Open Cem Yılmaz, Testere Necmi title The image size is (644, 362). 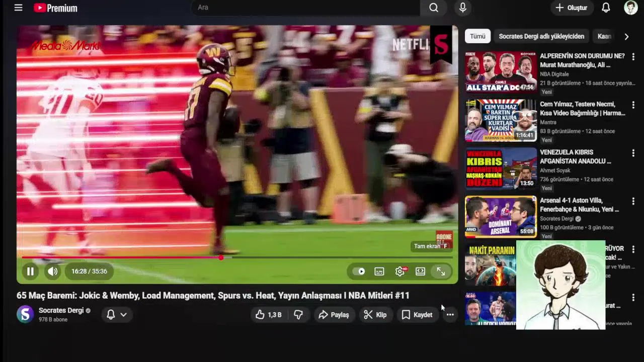click(x=583, y=109)
